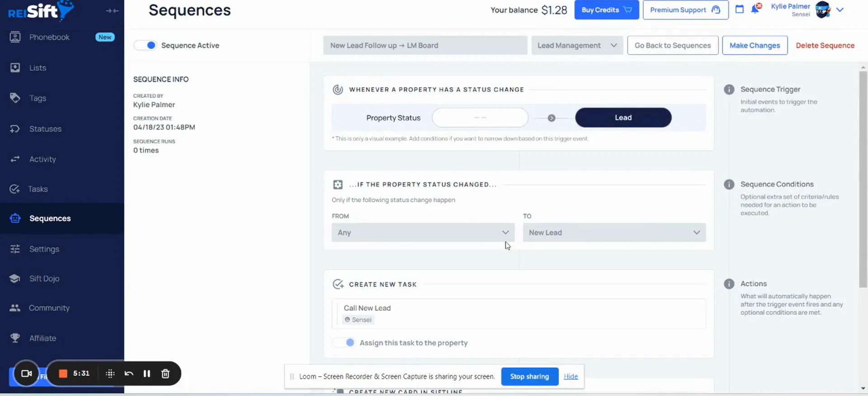Open the TO status dropdown showing New Lead

[614, 232]
